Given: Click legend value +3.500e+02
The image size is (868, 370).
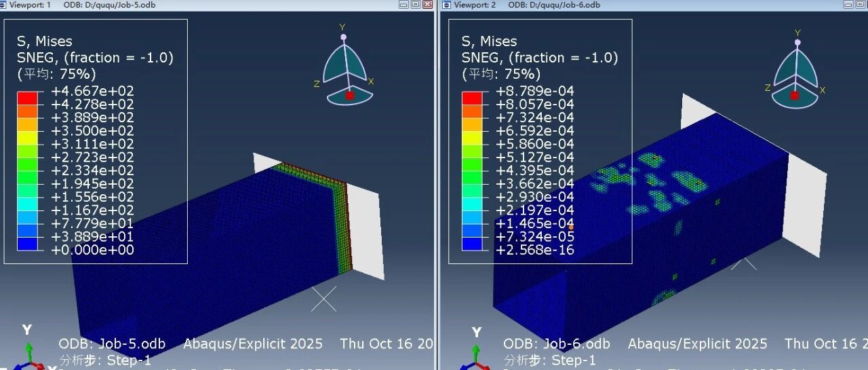Looking at the screenshot, I should click(93, 130).
